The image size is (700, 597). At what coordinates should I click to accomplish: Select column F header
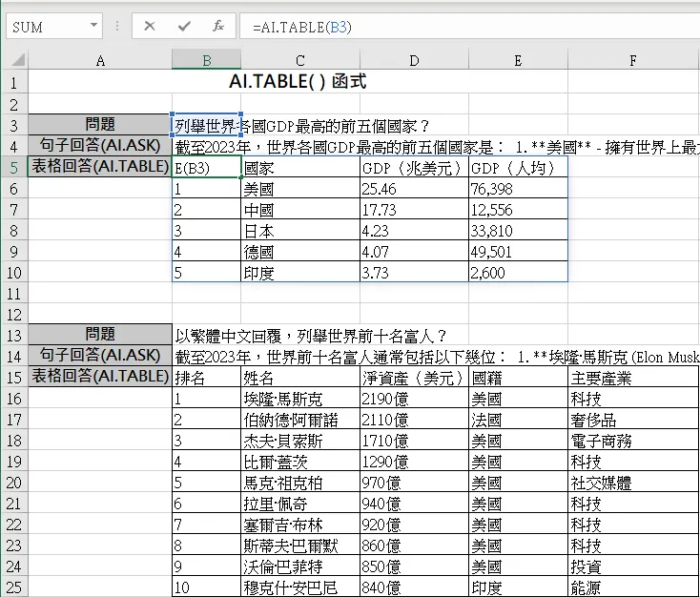click(x=633, y=60)
